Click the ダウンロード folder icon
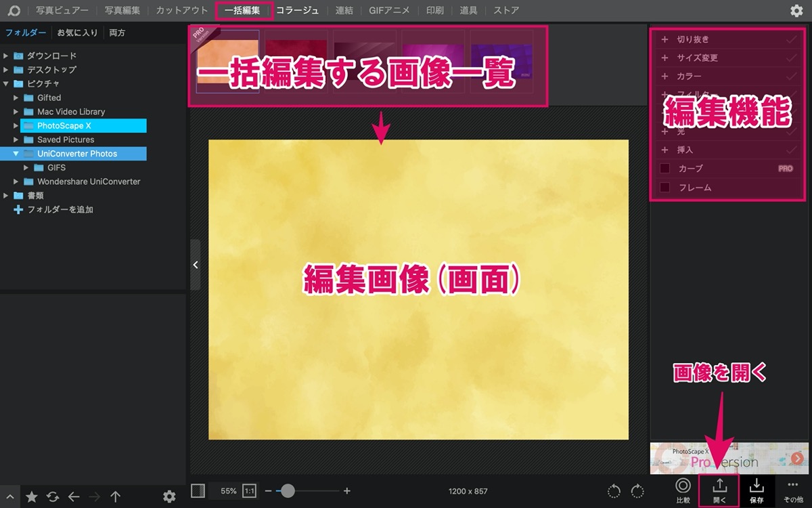 tap(18, 56)
